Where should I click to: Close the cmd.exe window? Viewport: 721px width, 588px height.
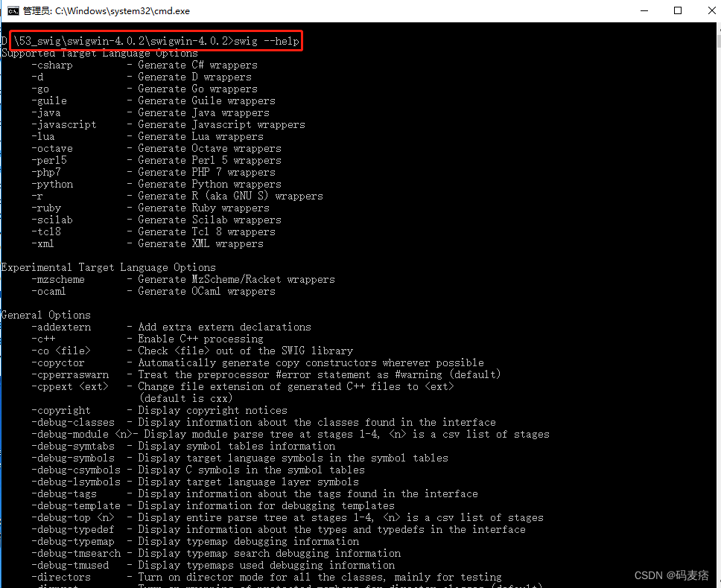pyautogui.click(x=711, y=10)
